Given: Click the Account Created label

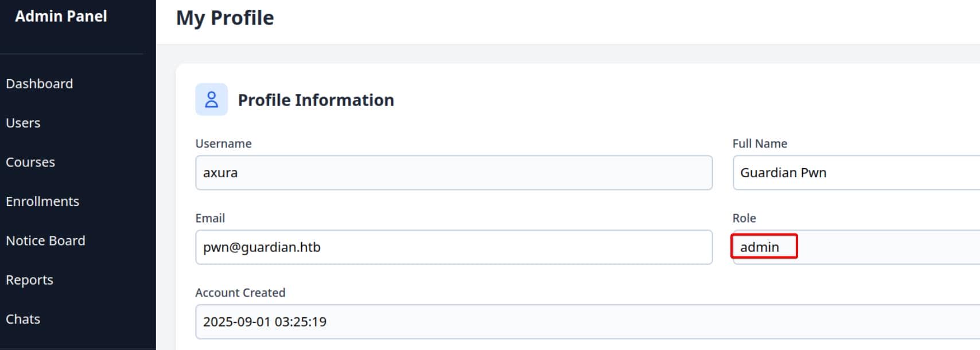Looking at the screenshot, I should 240,293.
